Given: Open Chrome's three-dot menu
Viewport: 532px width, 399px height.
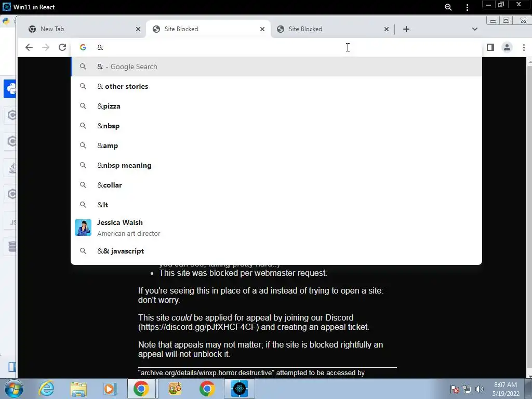Looking at the screenshot, I should 524,47.
